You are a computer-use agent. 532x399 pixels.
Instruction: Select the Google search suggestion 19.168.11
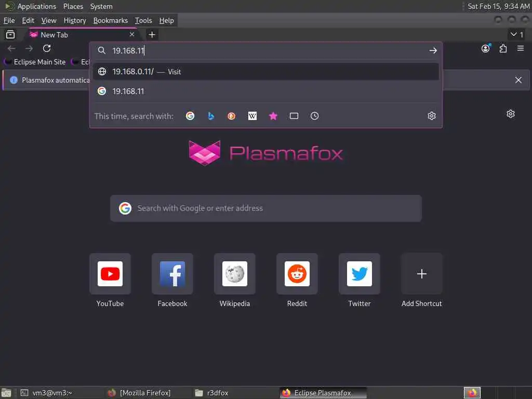coord(265,91)
